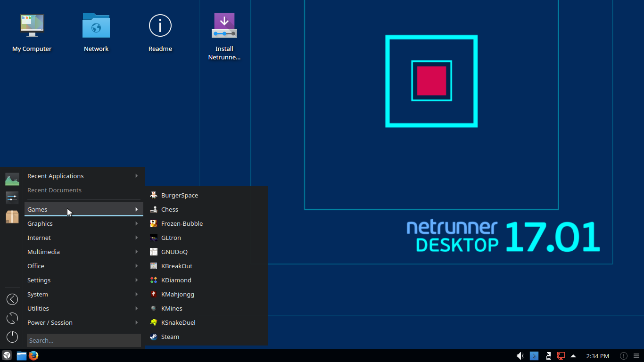Open KMahjongg game
The image size is (644, 362).
[x=178, y=294]
